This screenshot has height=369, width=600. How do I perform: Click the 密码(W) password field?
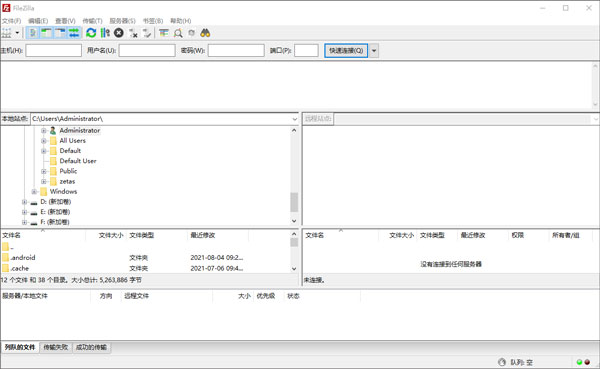236,51
